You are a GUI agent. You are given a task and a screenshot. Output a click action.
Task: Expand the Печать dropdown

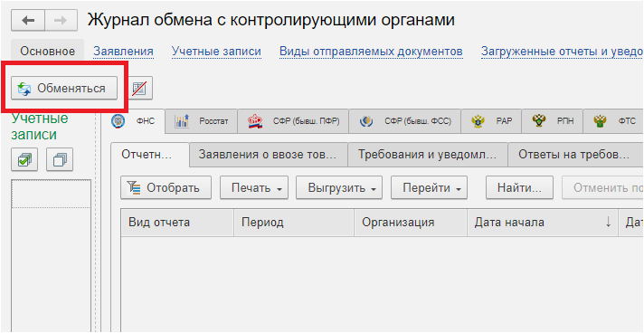pos(254,188)
